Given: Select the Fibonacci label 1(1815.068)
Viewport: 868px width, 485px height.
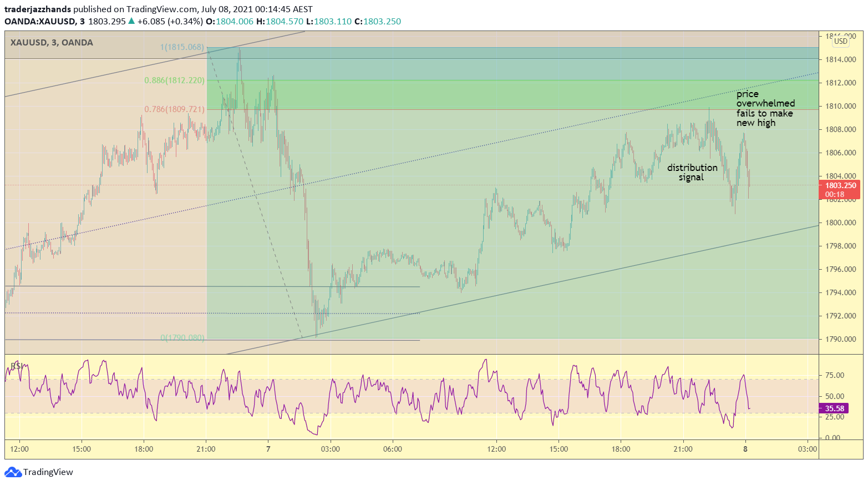Looking at the screenshot, I should [182, 47].
